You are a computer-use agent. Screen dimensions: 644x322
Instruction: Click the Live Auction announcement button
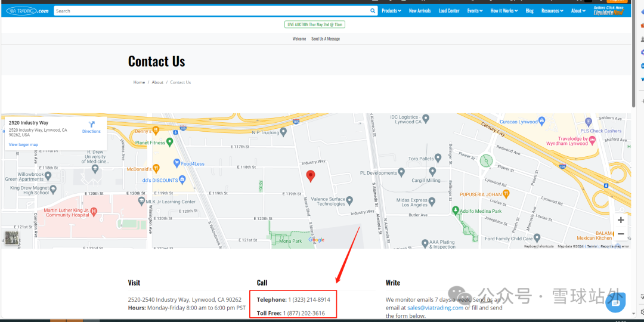pyautogui.click(x=315, y=24)
